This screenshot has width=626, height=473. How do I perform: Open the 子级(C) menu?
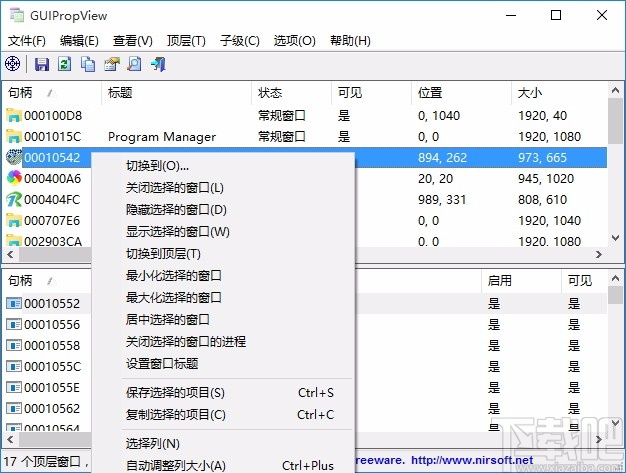pos(240,40)
